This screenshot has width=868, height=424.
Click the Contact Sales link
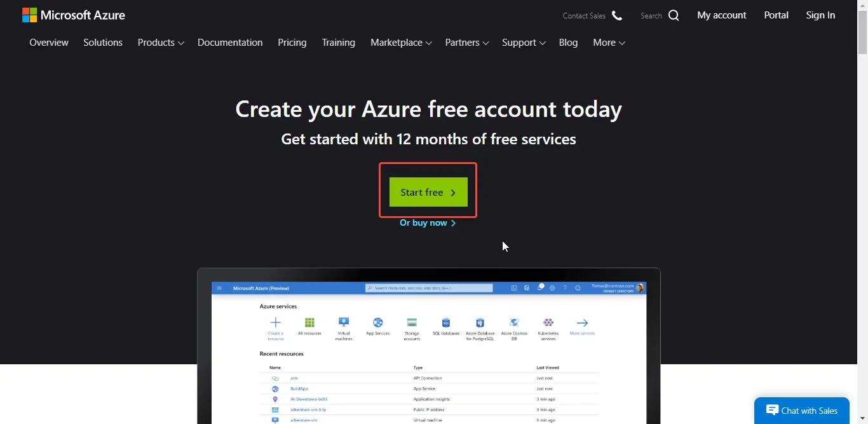(584, 16)
